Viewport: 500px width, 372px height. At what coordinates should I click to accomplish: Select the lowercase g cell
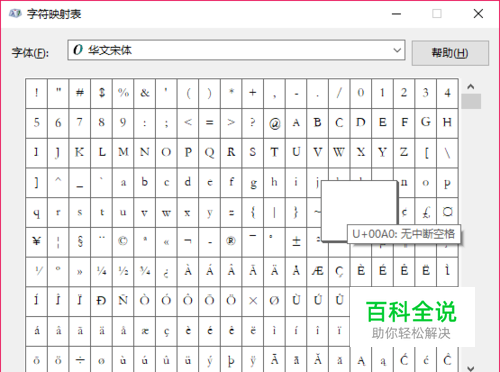coord(253,182)
